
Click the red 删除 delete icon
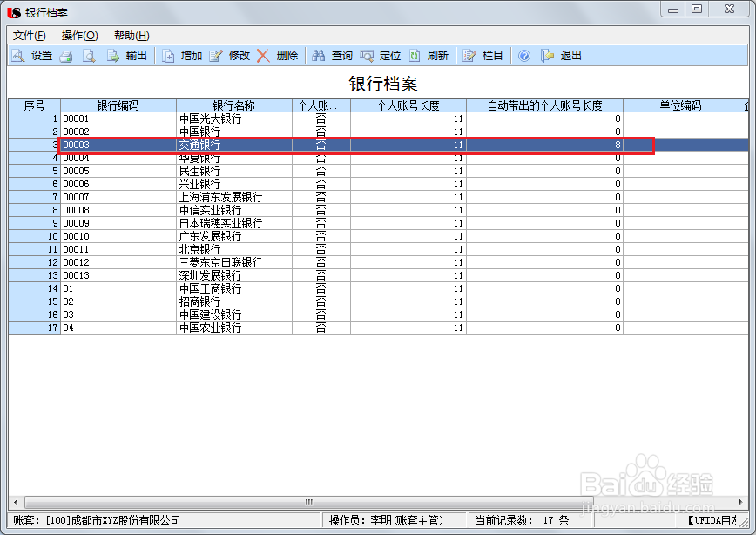tap(263, 56)
